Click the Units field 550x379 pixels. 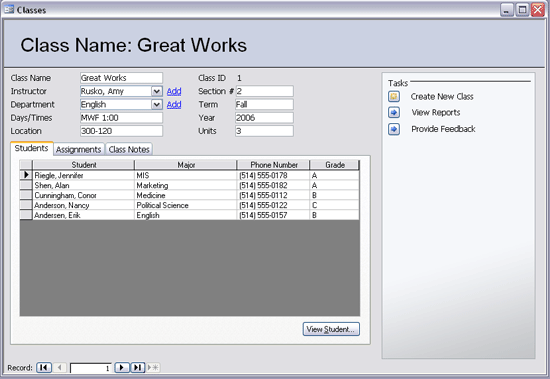(264, 131)
